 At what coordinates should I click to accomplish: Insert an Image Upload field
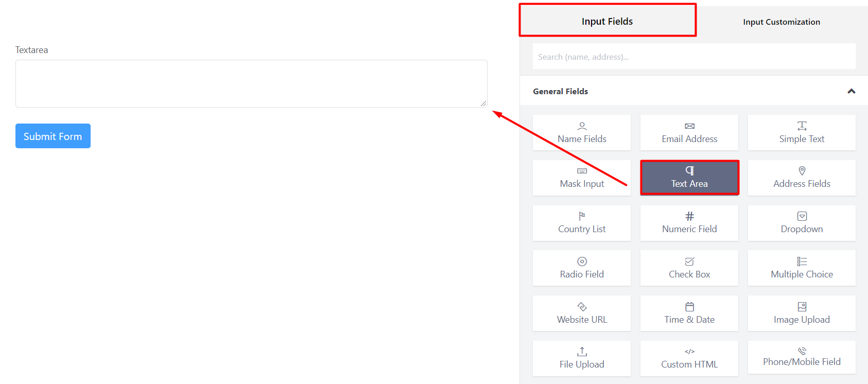tap(801, 313)
